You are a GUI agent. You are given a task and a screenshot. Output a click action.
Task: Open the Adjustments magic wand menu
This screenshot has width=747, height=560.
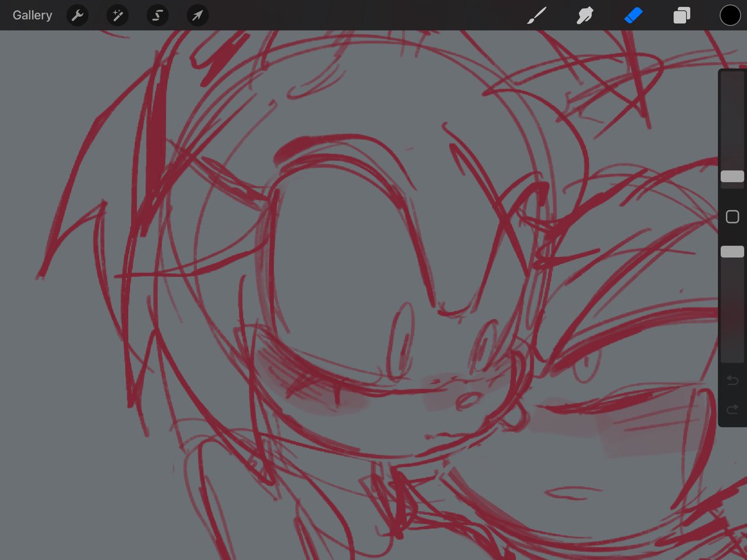click(x=118, y=16)
